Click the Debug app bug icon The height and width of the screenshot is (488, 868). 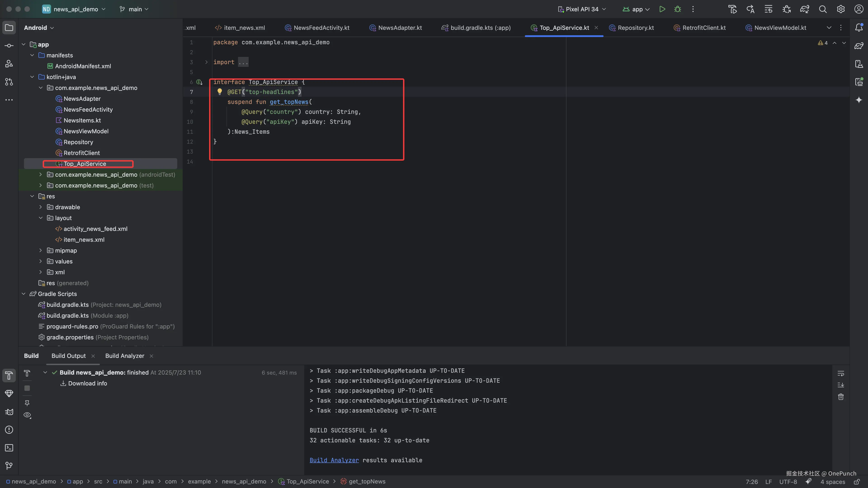(x=678, y=9)
